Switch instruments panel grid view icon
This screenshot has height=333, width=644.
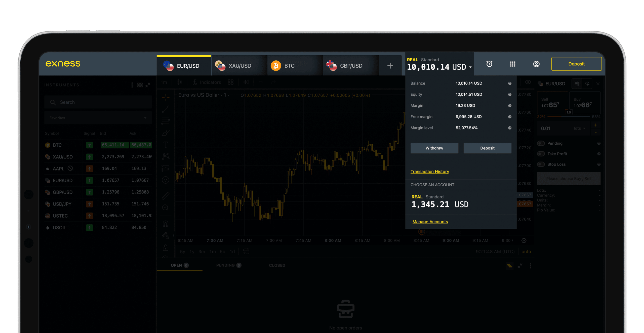point(140,85)
